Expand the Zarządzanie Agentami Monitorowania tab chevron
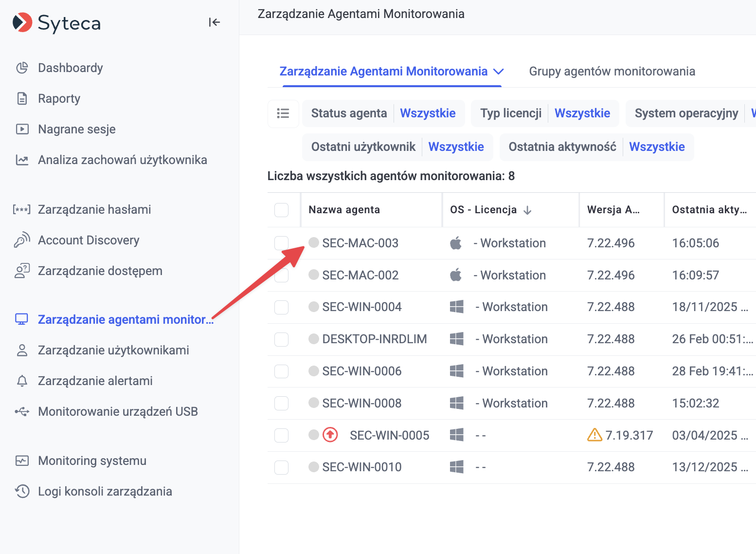 pyautogui.click(x=498, y=72)
